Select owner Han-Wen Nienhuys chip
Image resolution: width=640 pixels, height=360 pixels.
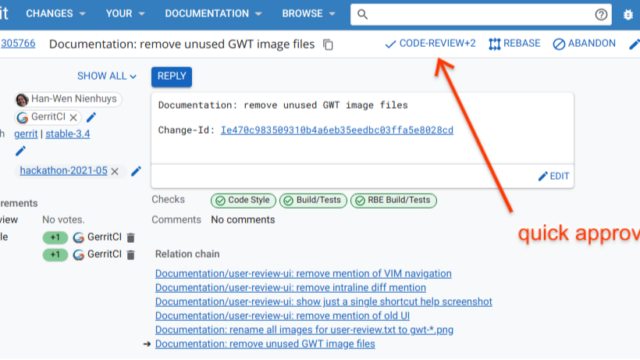coord(68,99)
